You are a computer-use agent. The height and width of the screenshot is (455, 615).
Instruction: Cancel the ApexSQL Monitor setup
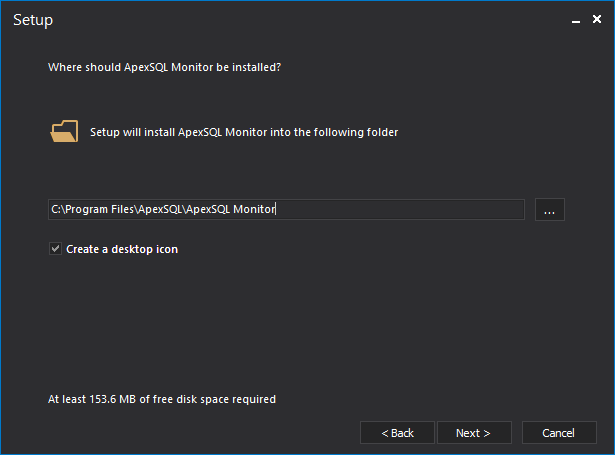(x=559, y=433)
